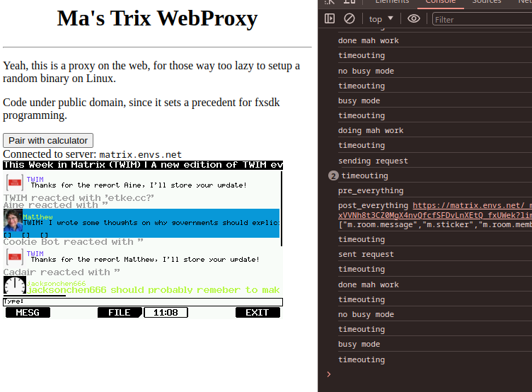Viewport: 532px width, 392px height.
Task: Open the console sidebar panel icon
Action: [x=330, y=19]
